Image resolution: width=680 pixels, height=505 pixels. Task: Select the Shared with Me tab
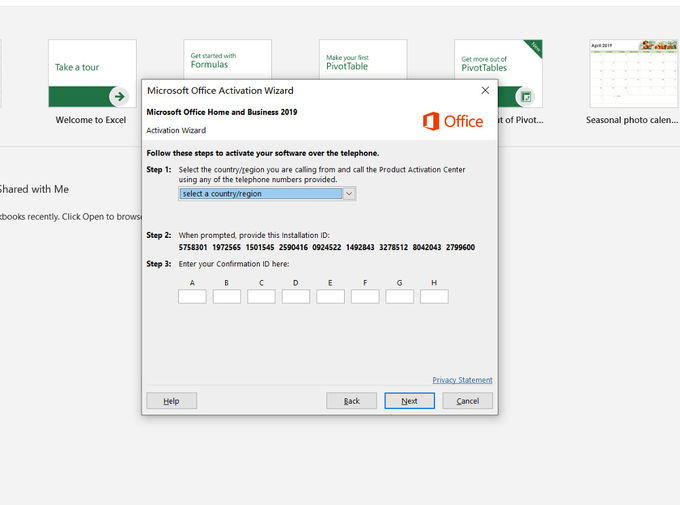pyautogui.click(x=34, y=189)
